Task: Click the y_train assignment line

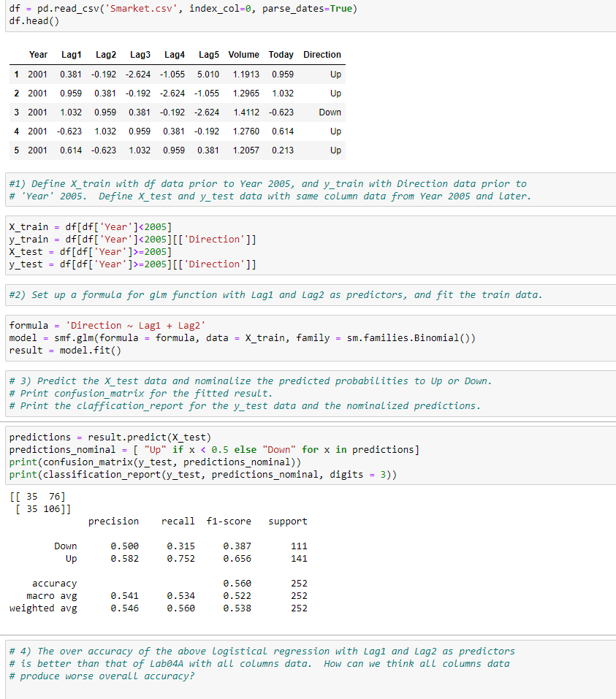Action: 133,240
